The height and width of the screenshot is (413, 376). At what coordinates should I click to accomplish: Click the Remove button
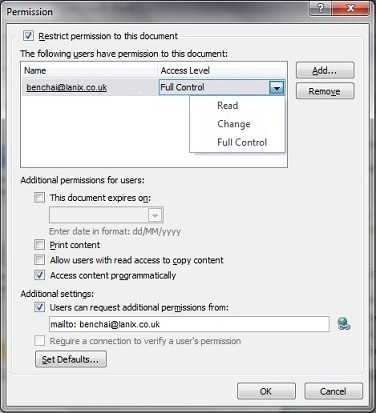click(325, 91)
